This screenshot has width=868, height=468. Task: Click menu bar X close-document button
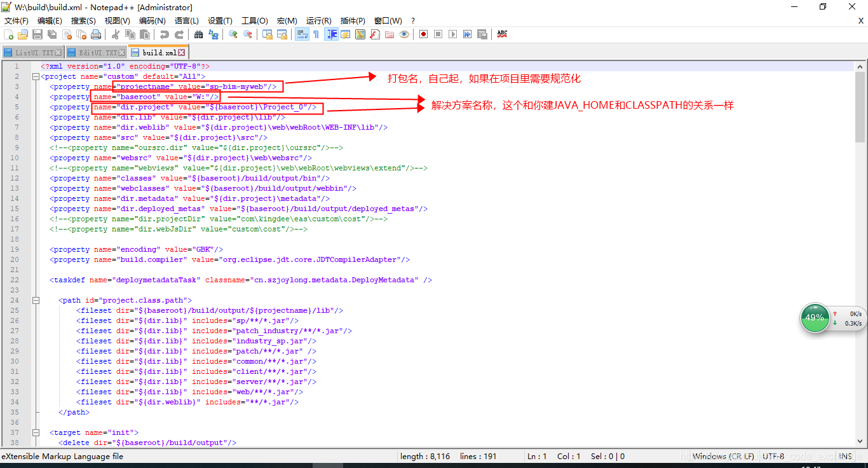tap(861, 21)
